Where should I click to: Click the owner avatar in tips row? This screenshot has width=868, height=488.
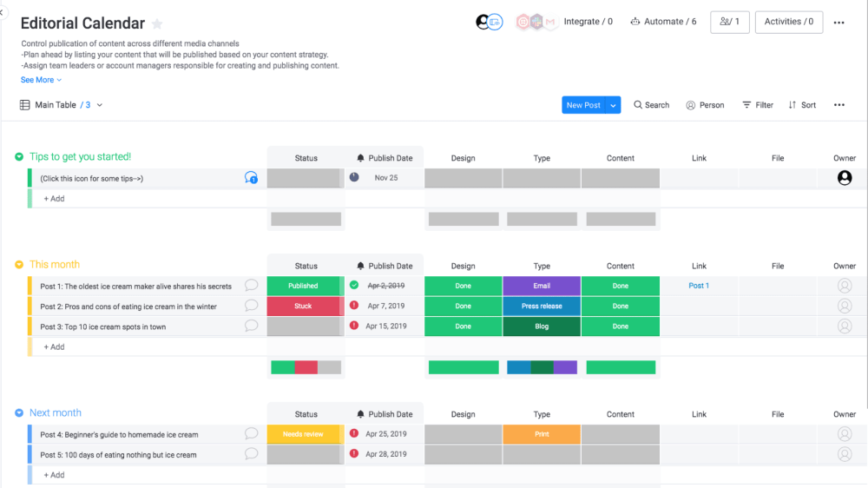(845, 178)
